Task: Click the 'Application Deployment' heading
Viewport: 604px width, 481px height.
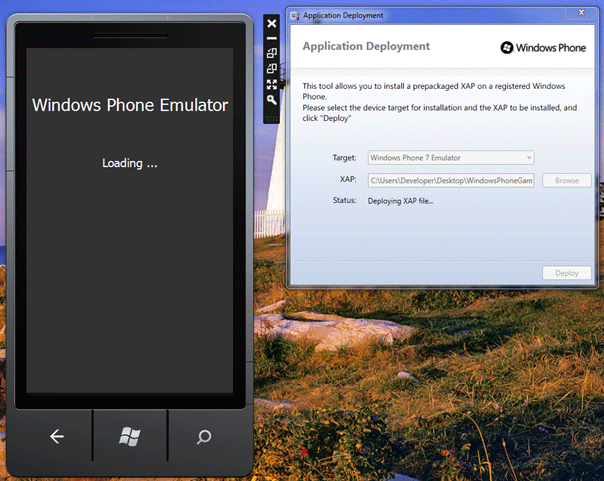Action: pyautogui.click(x=366, y=46)
